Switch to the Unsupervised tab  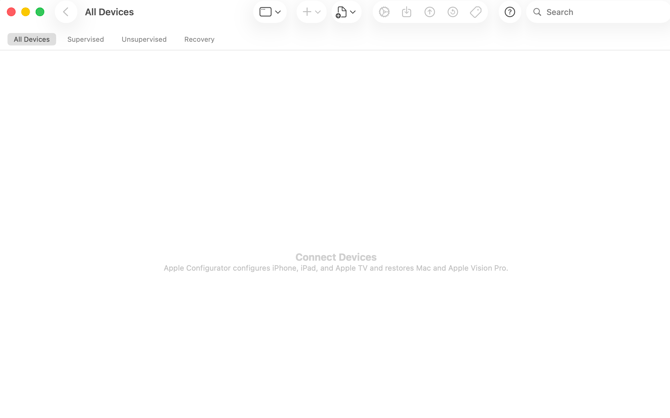[x=144, y=39]
